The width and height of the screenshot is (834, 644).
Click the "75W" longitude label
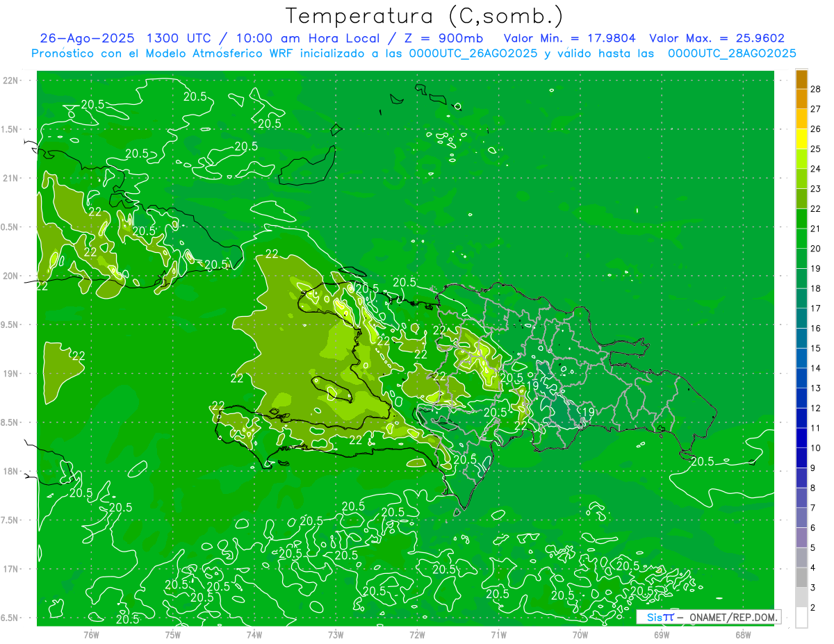tap(172, 634)
